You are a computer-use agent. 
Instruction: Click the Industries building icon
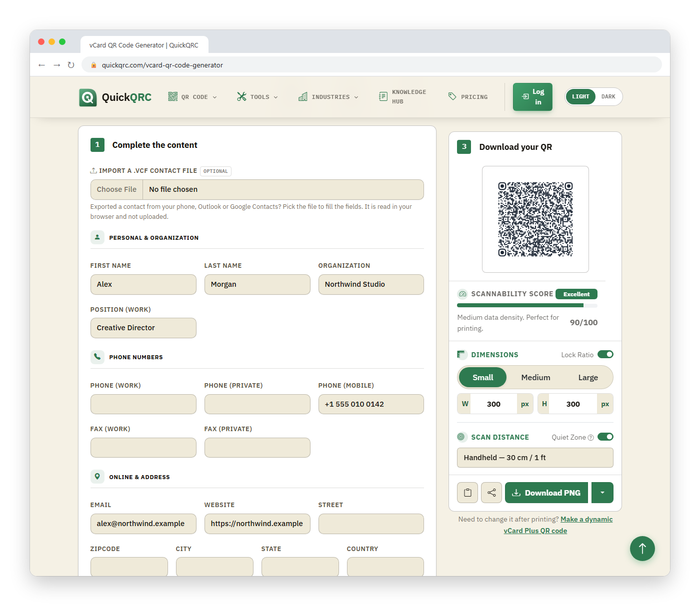tap(303, 96)
